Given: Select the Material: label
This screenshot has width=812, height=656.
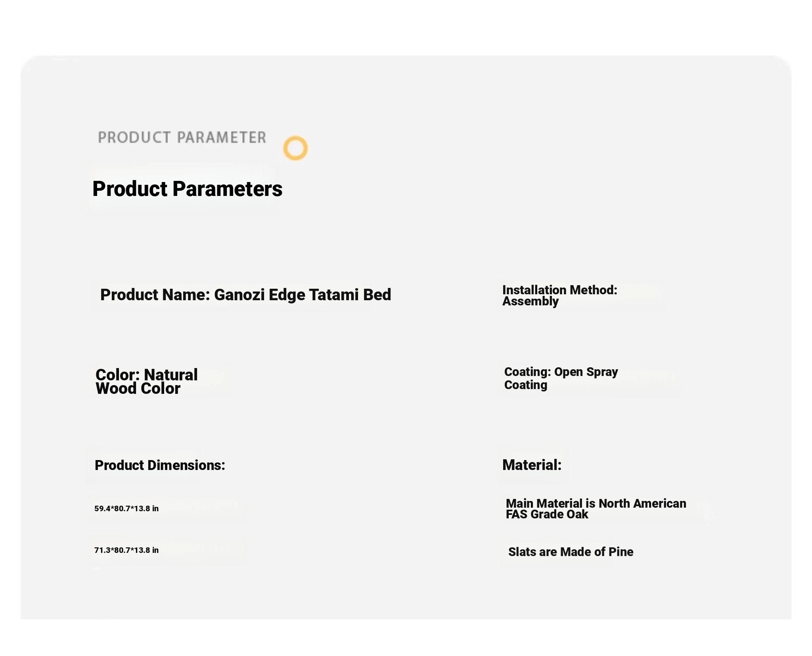Looking at the screenshot, I should click(x=532, y=465).
